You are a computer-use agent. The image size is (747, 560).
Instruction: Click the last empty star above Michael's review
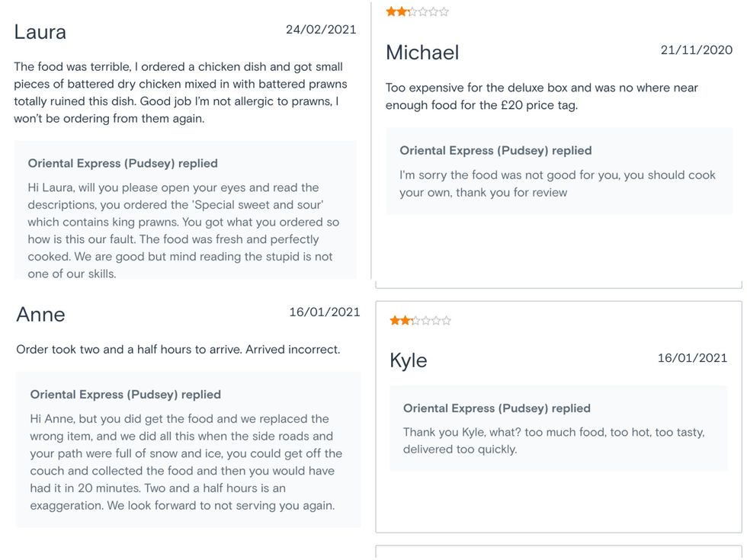pos(444,11)
